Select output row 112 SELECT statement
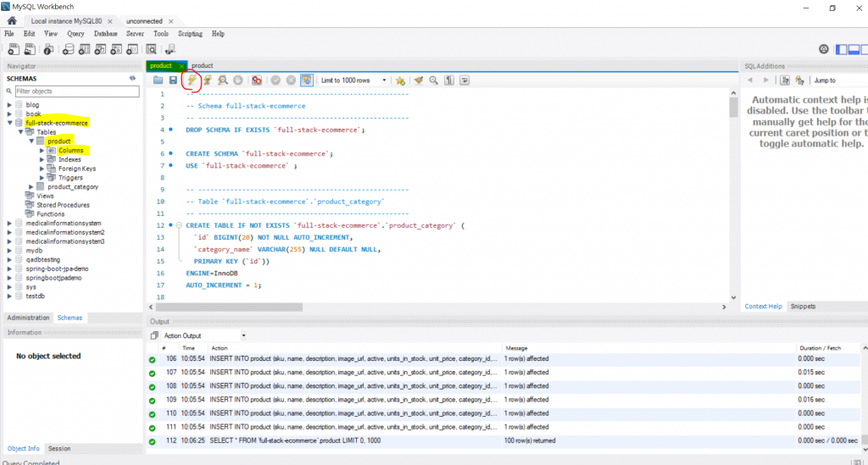Screen dimensions: 868x465 [x=504, y=440]
